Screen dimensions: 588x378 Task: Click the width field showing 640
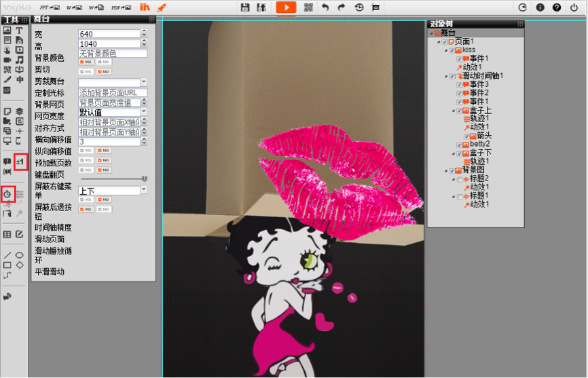point(109,34)
